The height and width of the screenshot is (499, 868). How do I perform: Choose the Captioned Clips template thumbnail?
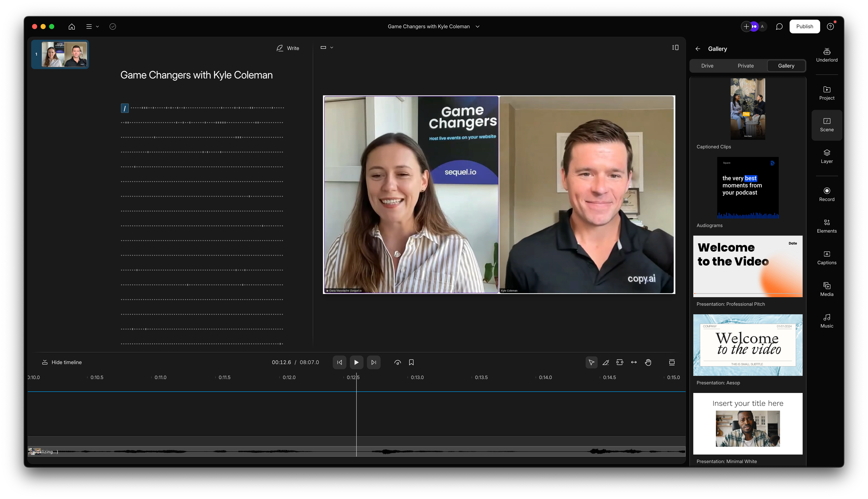(748, 109)
